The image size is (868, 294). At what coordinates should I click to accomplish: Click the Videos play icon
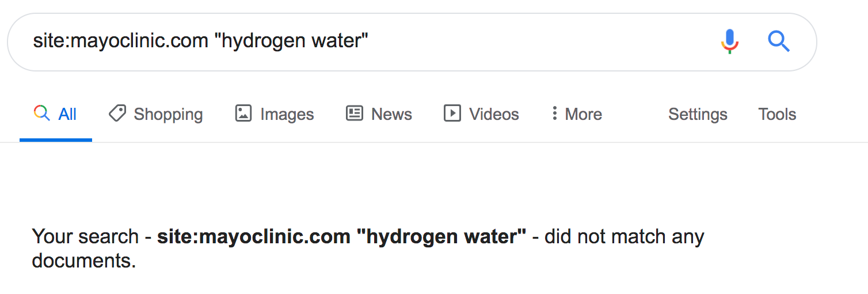(x=452, y=114)
